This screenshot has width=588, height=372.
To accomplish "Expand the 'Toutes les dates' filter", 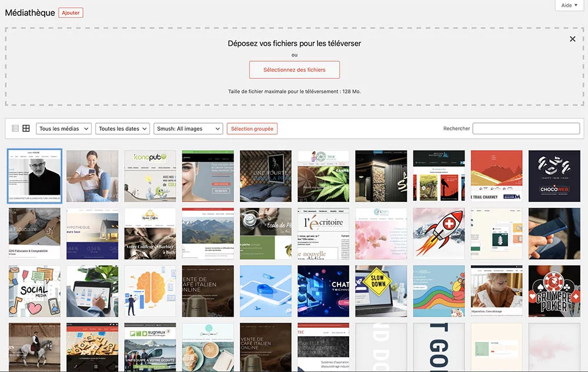I will [122, 129].
